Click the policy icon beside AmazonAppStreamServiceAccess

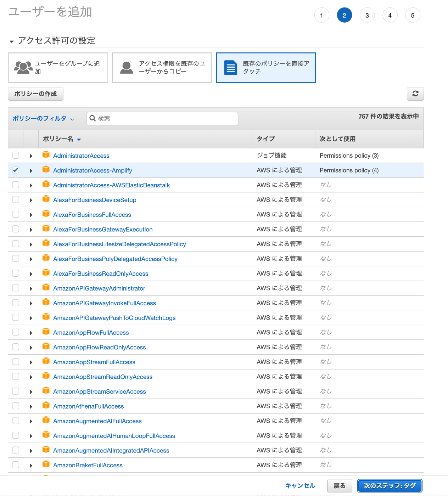click(46, 391)
